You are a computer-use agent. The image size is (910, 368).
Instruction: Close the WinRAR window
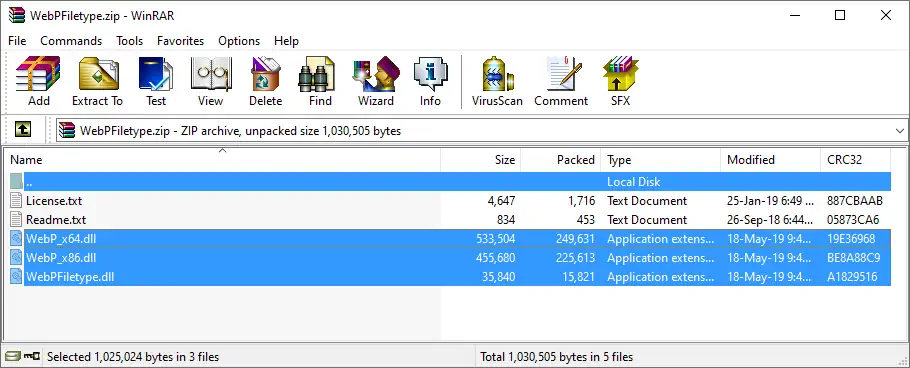[x=886, y=15]
